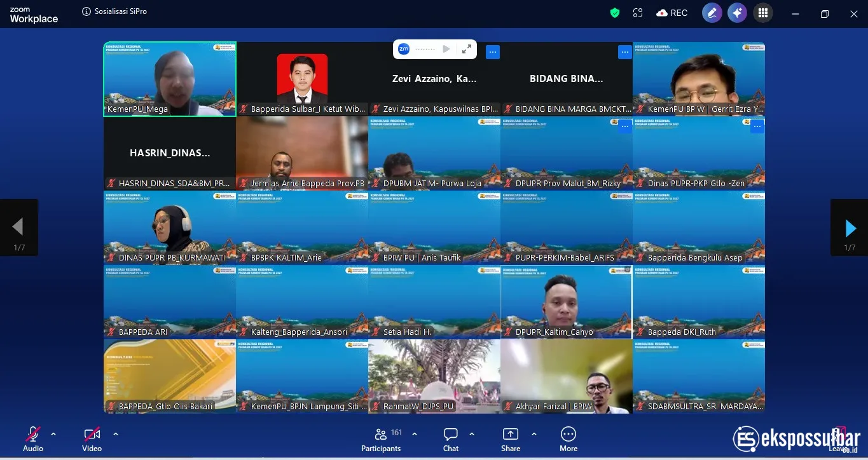This screenshot has width=868, height=460.
Task: Open three-dot menu on Zevi Azzaino tile
Action: 493,53
